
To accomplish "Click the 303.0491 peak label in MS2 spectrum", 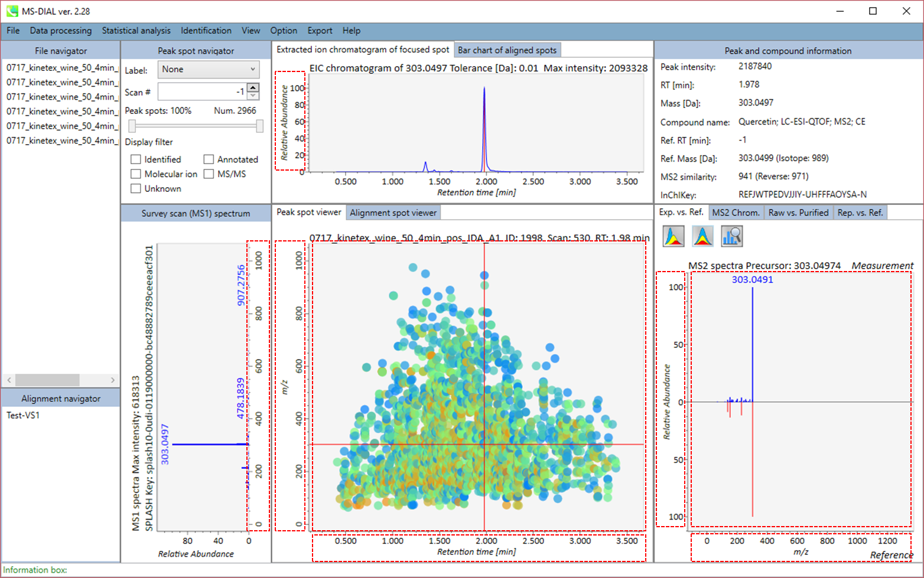I will coord(752,280).
